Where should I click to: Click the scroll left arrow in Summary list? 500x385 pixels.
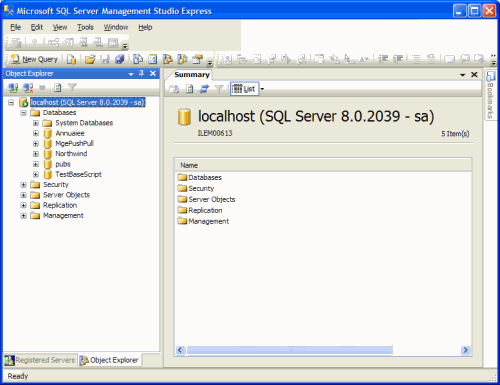coord(180,350)
